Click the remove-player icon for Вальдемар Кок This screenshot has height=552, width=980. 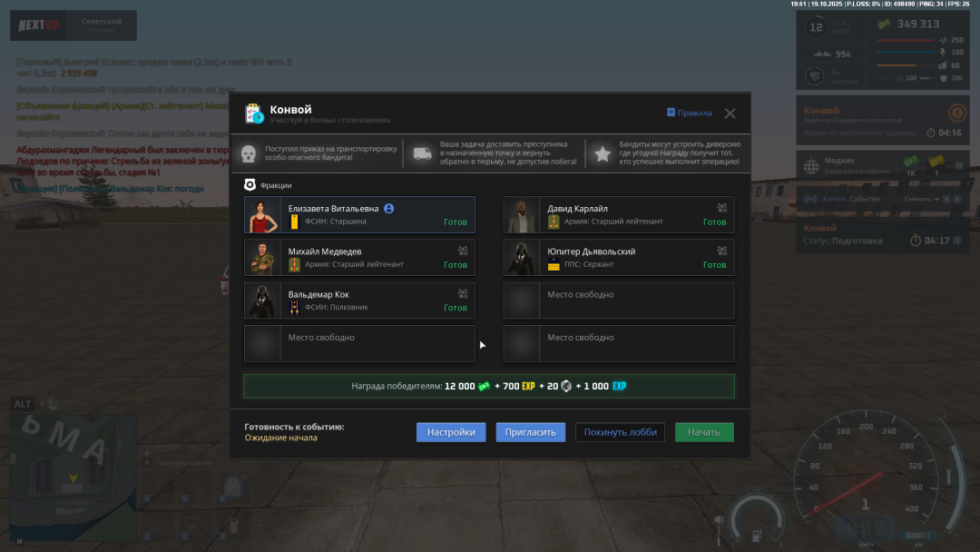463,293
